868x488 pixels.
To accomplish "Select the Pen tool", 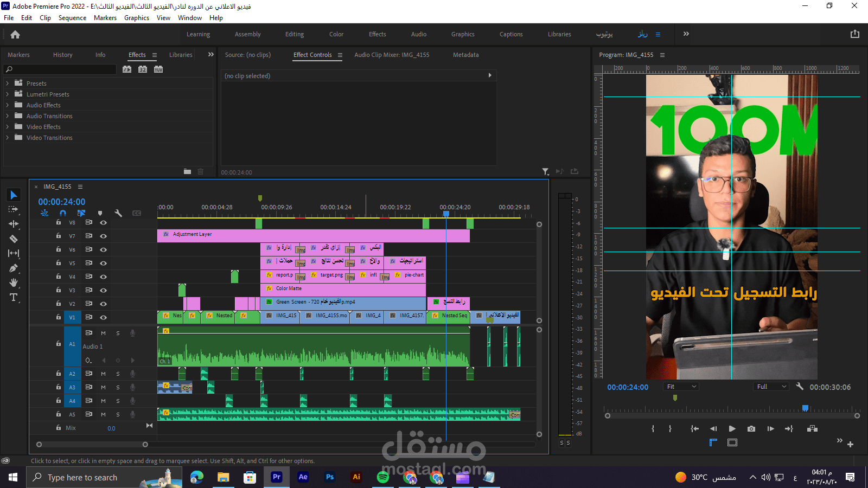I will pyautogui.click(x=14, y=268).
